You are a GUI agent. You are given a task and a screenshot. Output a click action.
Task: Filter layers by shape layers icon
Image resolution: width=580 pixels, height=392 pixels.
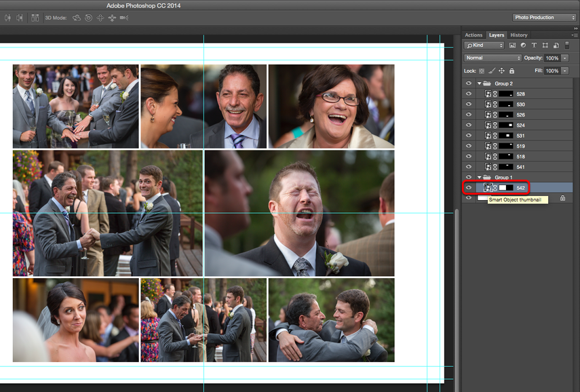tap(545, 45)
